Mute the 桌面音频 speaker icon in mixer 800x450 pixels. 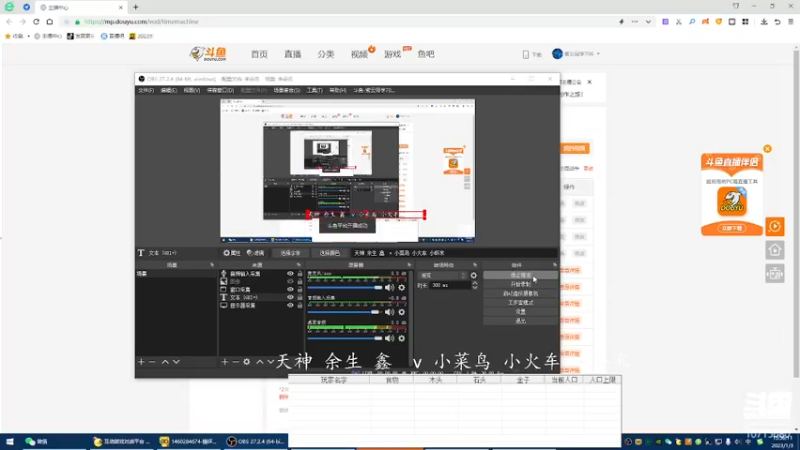[x=390, y=338]
